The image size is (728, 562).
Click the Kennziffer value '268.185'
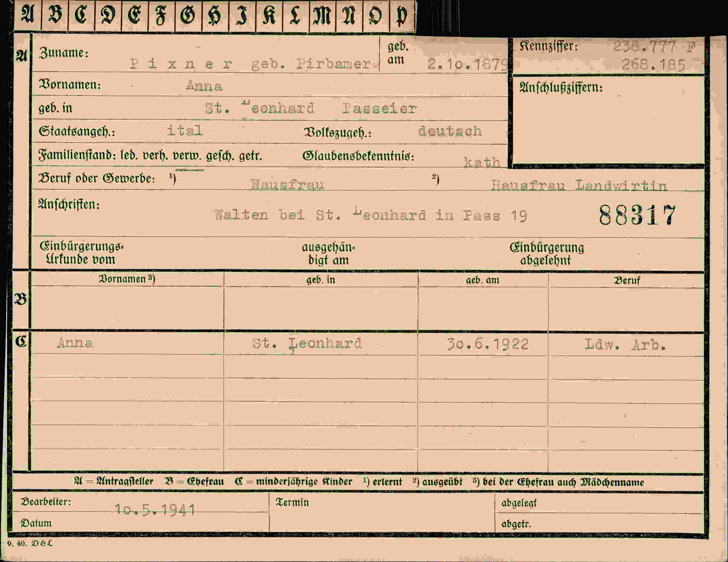(x=653, y=65)
